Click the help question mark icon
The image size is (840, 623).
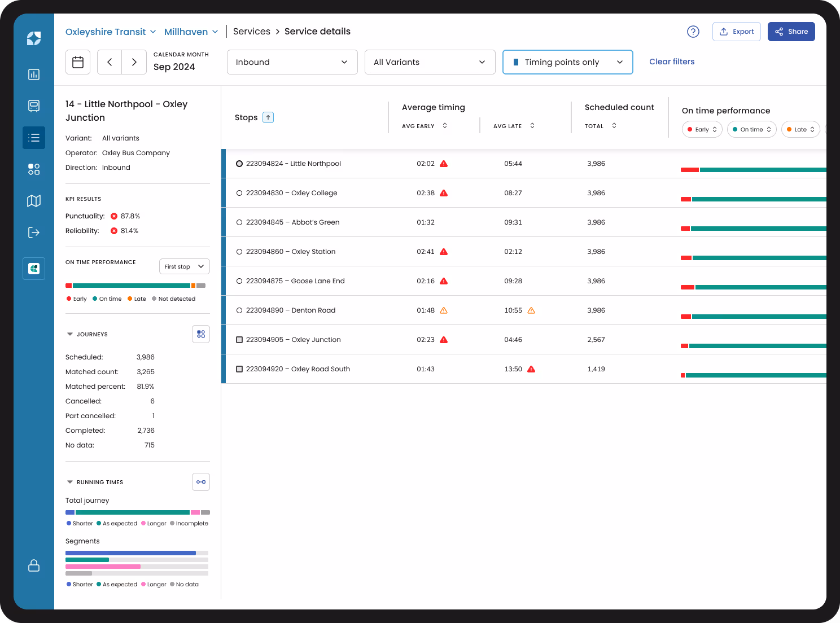click(x=693, y=32)
